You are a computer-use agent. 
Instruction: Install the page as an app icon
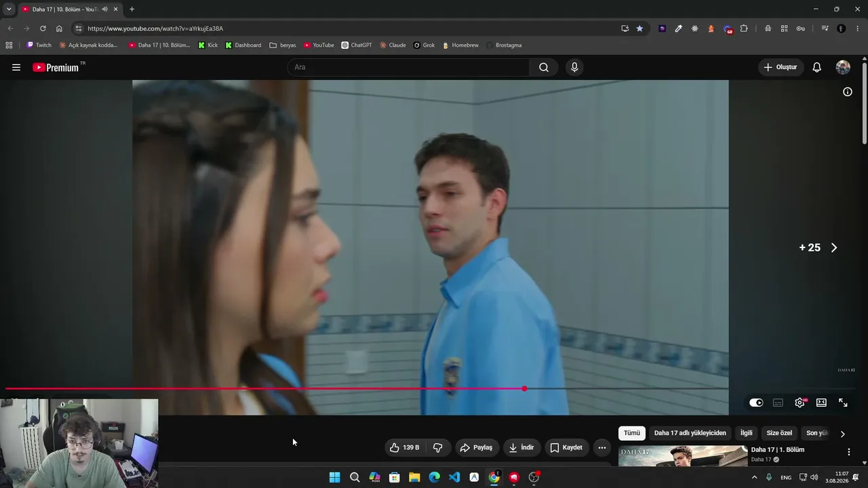coord(625,28)
